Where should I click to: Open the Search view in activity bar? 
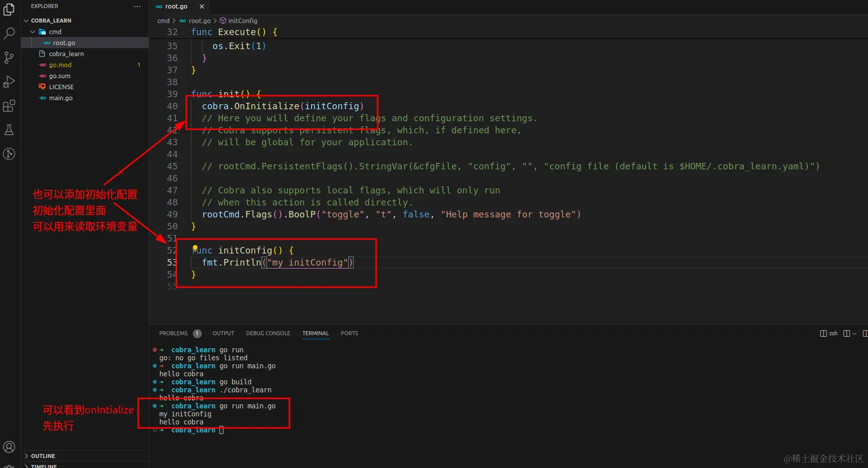[9, 34]
